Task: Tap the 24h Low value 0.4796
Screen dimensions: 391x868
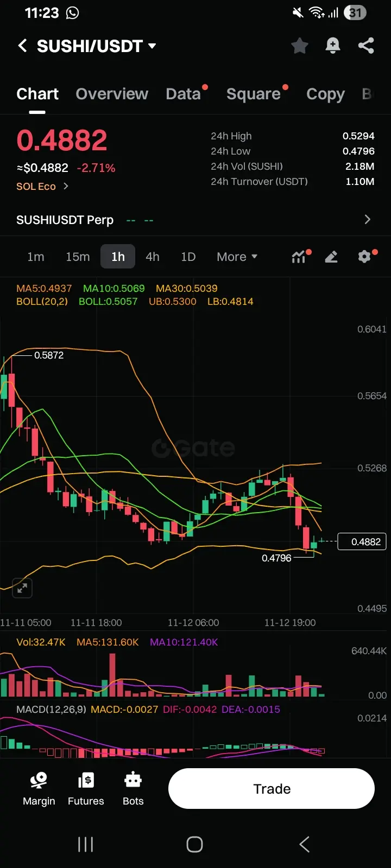Action: (358, 151)
